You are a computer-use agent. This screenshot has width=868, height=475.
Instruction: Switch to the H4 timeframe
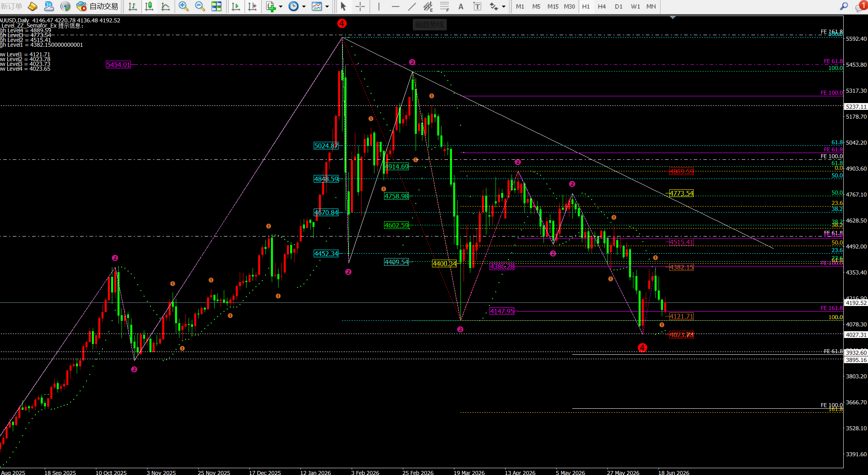(x=602, y=6)
